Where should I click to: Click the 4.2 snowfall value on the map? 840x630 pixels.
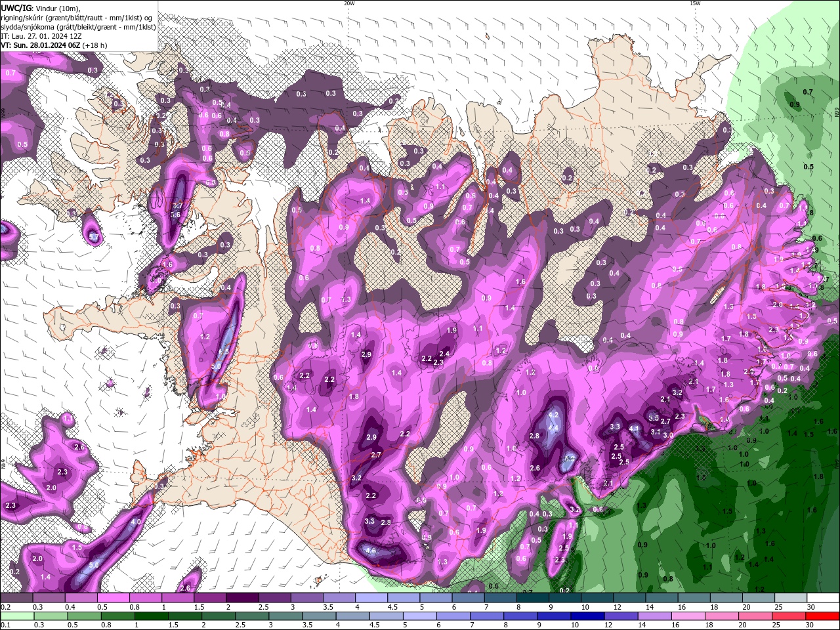(x=553, y=415)
